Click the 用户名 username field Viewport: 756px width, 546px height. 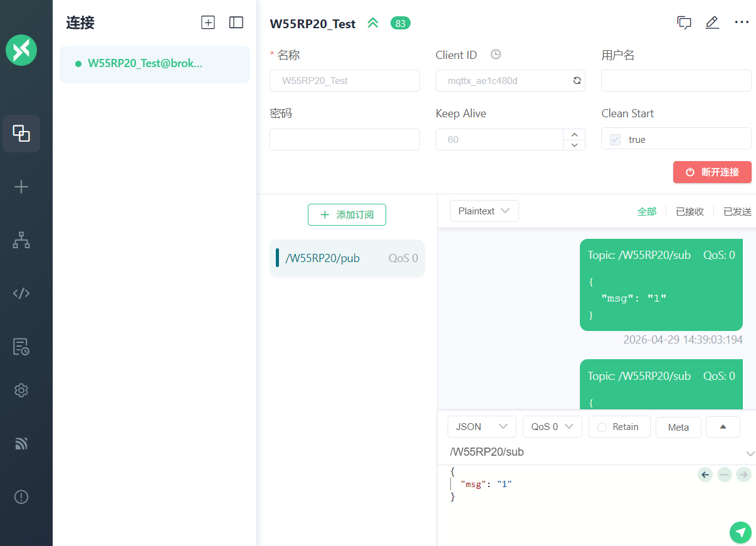[676, 81]
